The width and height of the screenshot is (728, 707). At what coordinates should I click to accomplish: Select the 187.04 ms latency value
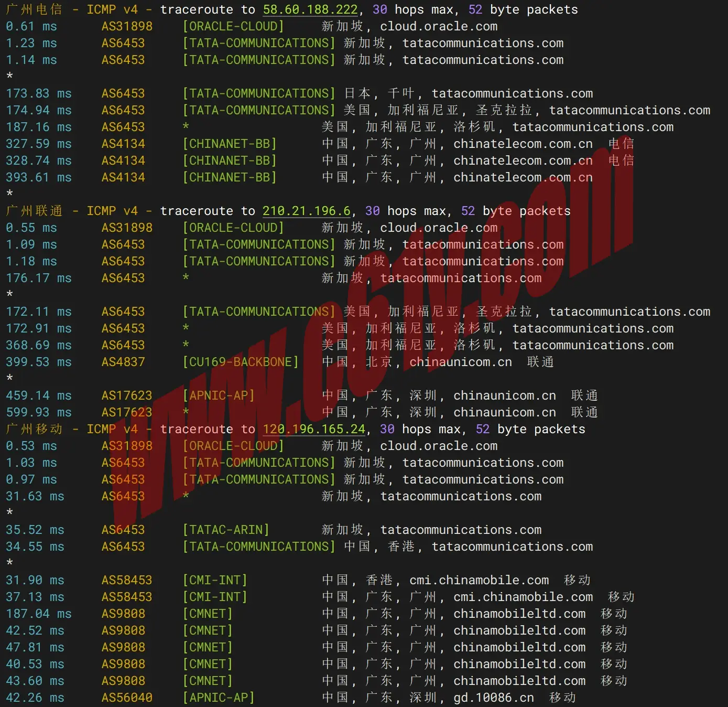click(x=39, y=614)
